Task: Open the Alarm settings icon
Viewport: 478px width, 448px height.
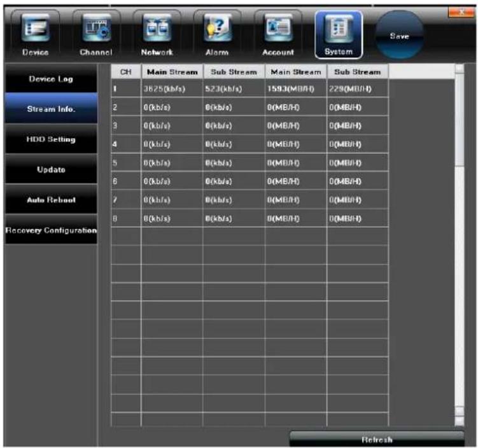Action: click(x=217, y=35)
